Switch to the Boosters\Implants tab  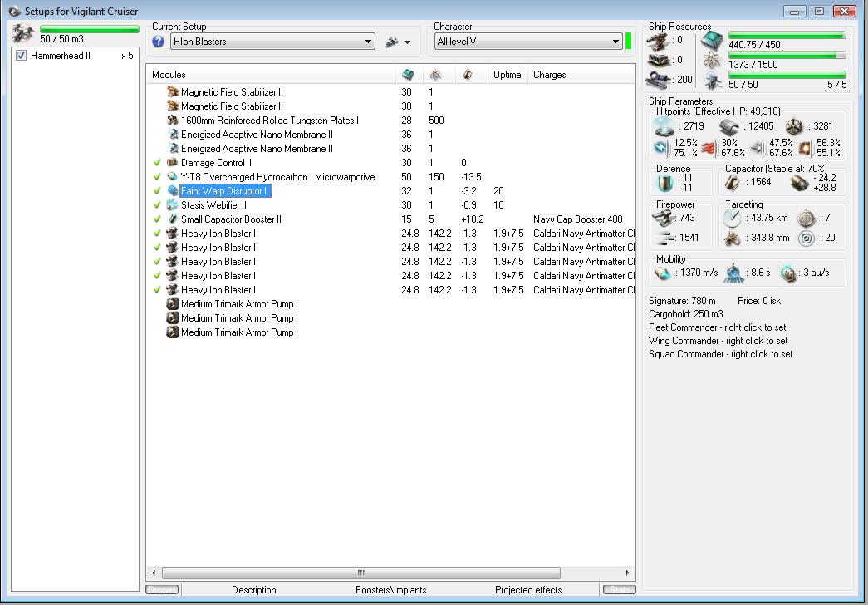tap(391, 590)
